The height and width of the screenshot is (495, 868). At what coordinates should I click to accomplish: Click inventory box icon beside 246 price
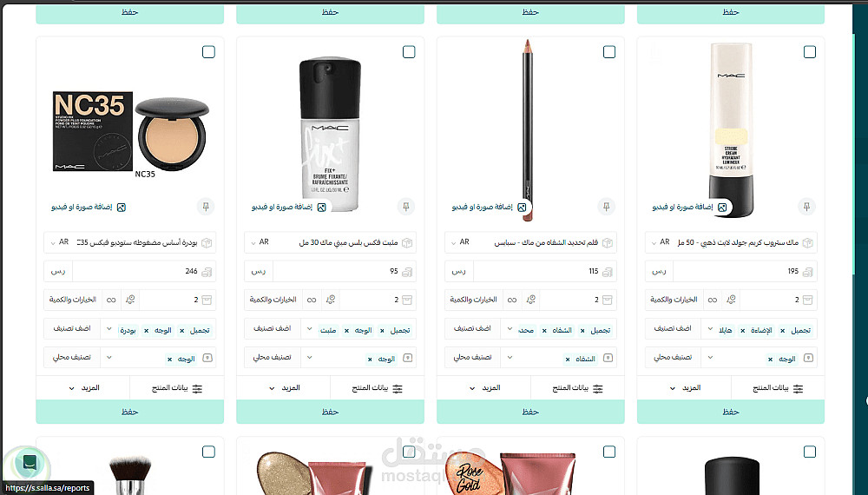[207, 271]
